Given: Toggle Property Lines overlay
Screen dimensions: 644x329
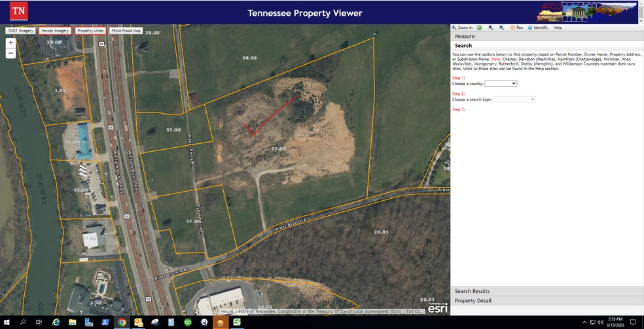Looking at the screenshot, I should [x=90, y=30].
